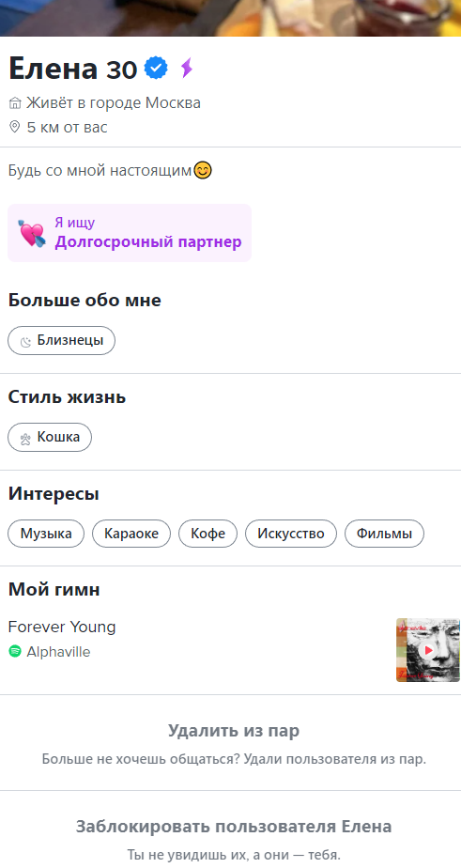Select the Искусство interest tag
461x868 pixels.
291,534
